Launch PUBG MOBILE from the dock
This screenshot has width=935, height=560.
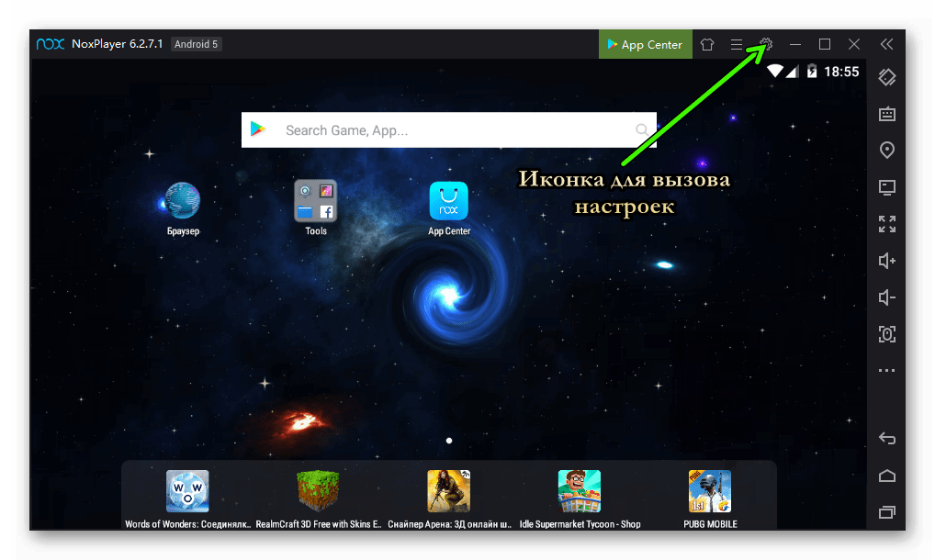[x=710, y=491]
